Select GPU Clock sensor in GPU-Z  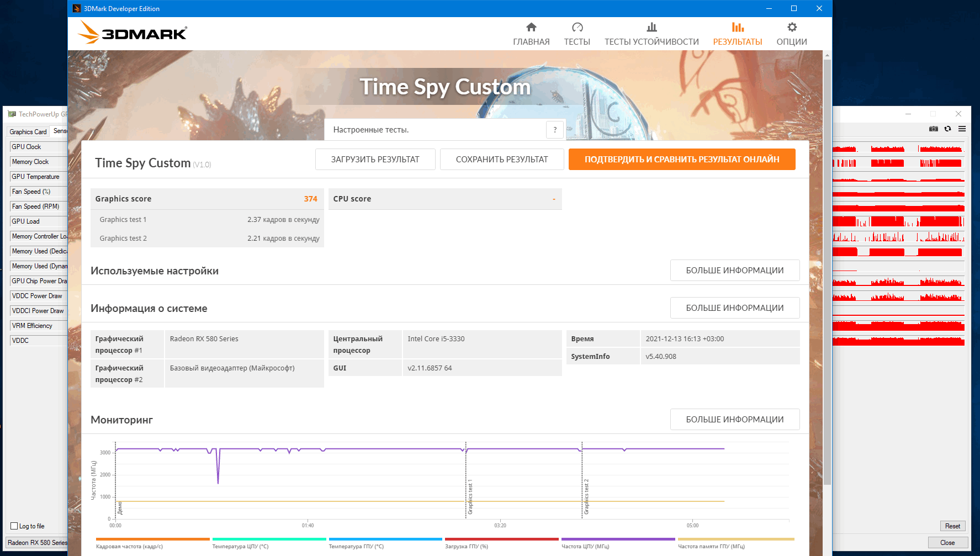pos(39,147)
